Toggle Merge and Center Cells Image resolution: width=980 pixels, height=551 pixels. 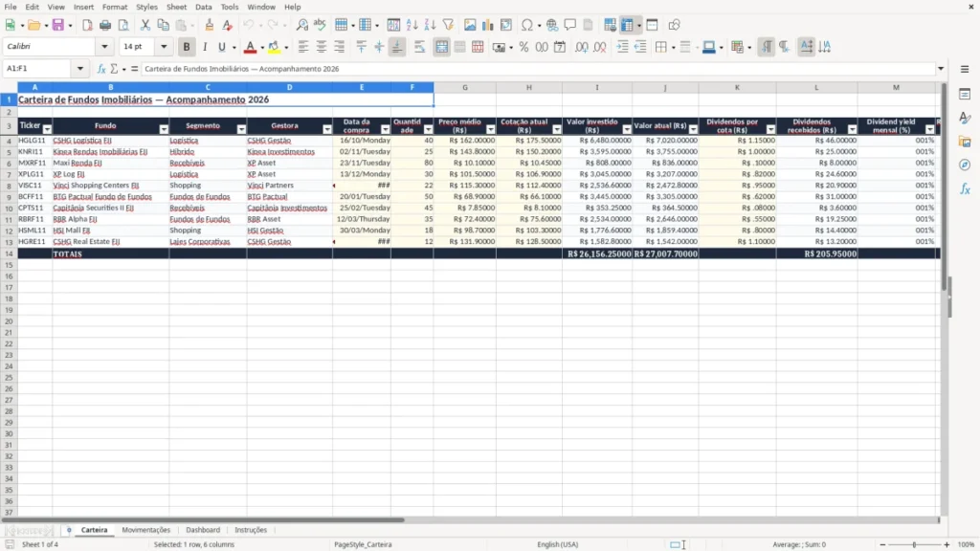pos(441,47)
